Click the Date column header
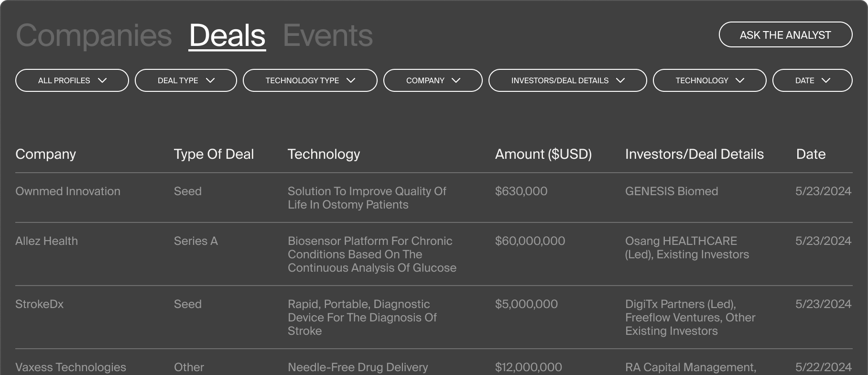 tap(811, 154)
